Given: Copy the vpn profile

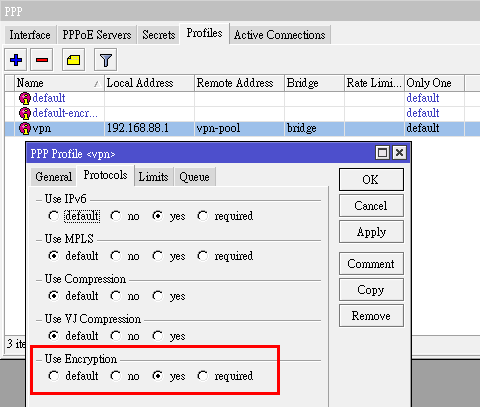Looking at the screenshot, I should (371, 290).
